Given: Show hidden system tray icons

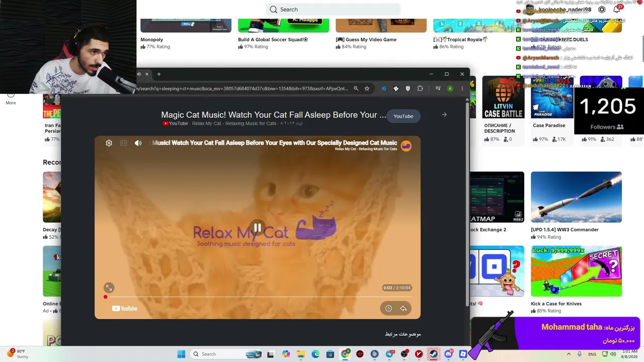Looking at the screenshot, I should point(569,354).
